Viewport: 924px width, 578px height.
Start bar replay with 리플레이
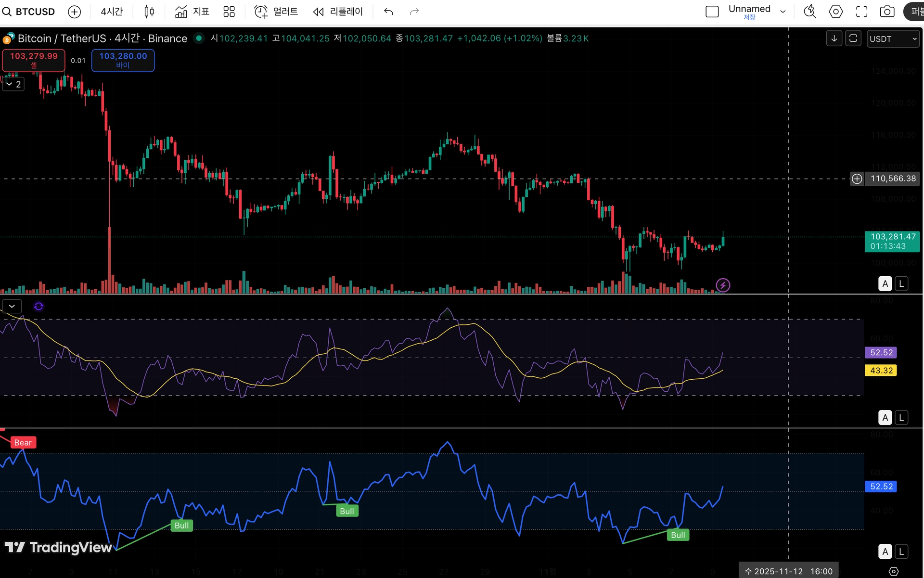338,12
